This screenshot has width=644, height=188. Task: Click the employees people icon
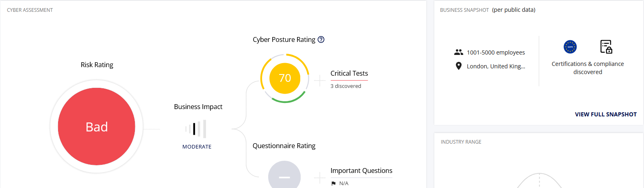point(459,52)
